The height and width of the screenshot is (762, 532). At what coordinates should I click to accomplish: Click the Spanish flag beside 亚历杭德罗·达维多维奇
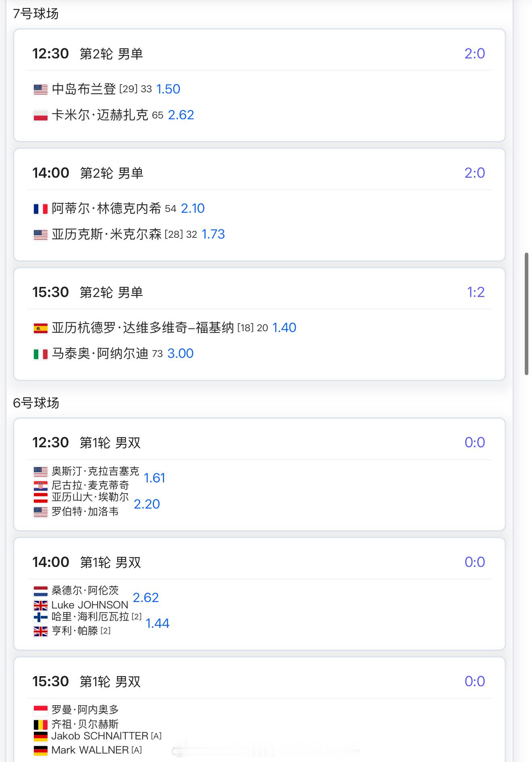40,328
